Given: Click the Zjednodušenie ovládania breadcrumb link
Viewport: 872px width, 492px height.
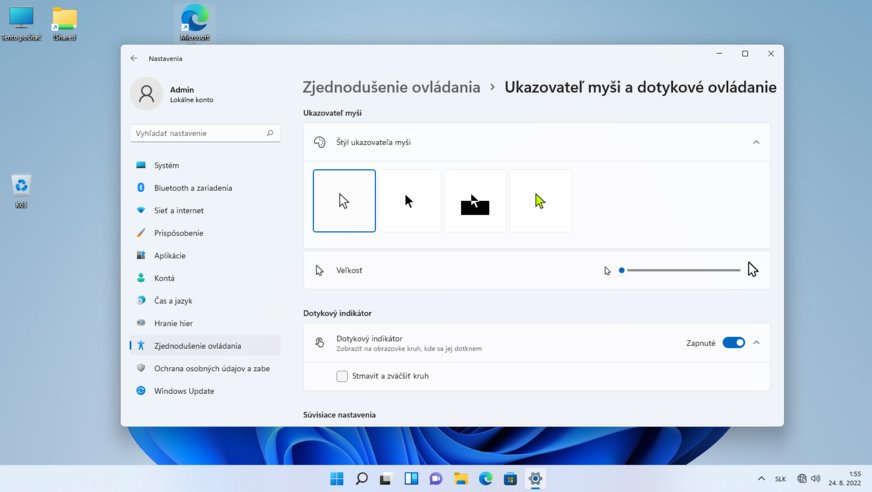Looking at the screenshot, I should (x=392, y=88).
